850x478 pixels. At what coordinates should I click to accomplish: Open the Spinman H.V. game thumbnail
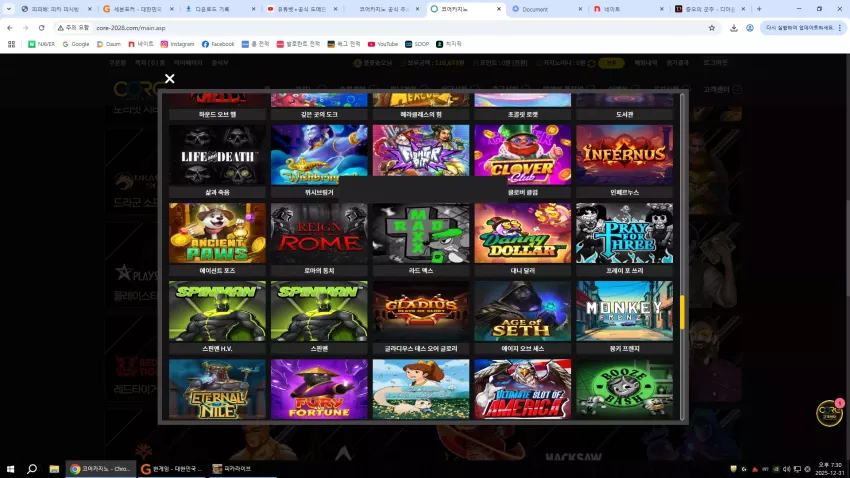pos(217,311)
